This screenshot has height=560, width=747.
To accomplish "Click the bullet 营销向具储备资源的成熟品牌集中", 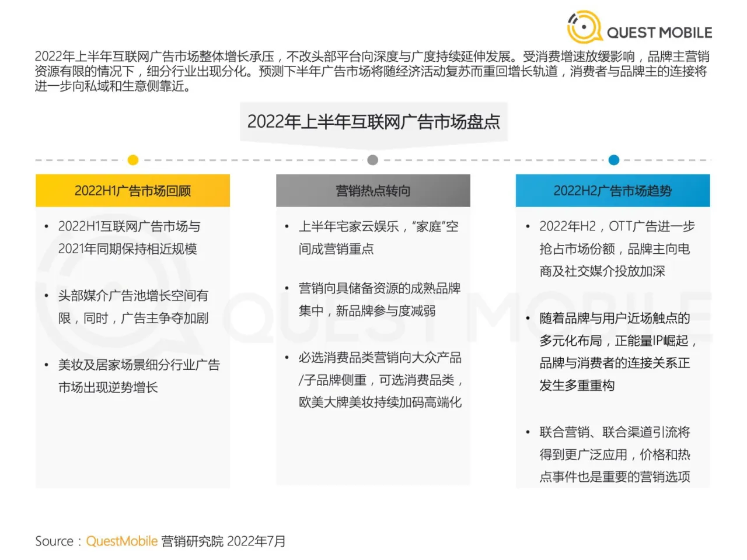I will [379, 299].
